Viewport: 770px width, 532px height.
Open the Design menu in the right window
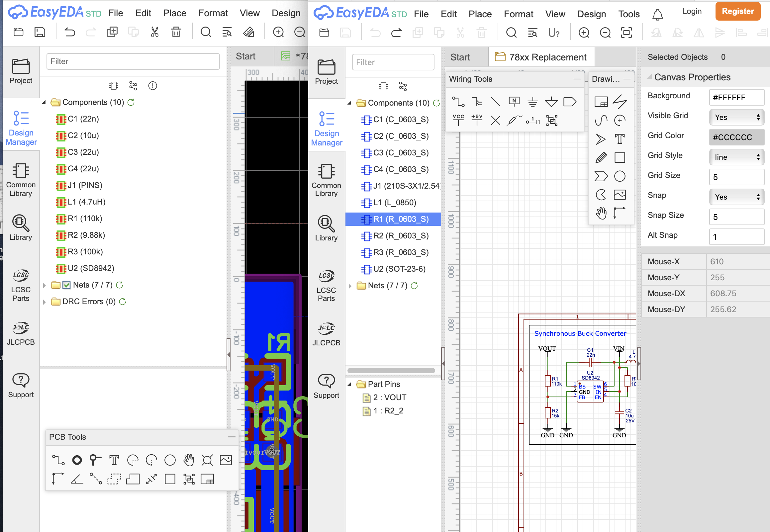coord(591,14)
